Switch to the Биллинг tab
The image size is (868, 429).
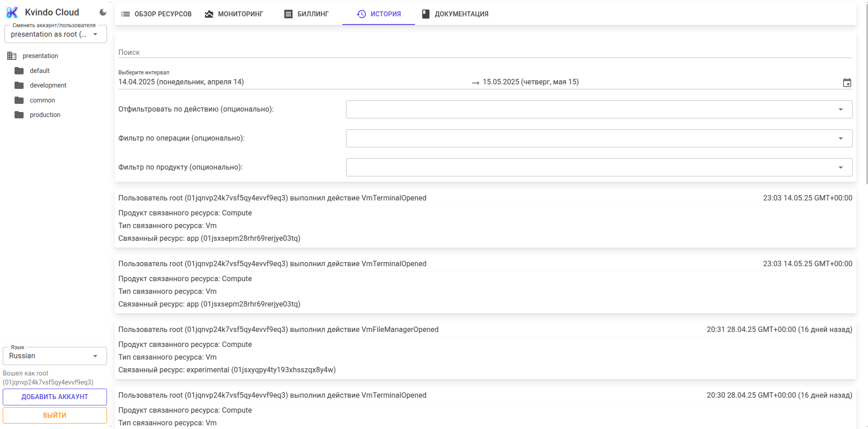click(x=306, y=14)
